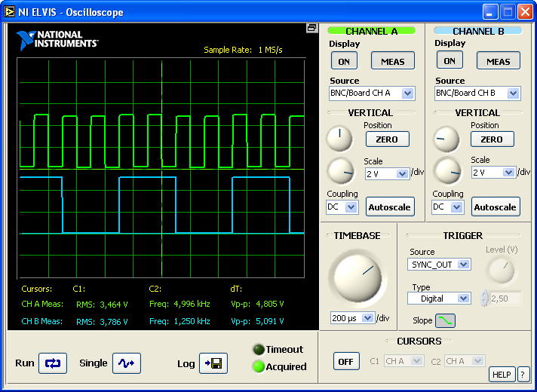Open Channel B Scale 2 V dropdown

tap(493, 173)
